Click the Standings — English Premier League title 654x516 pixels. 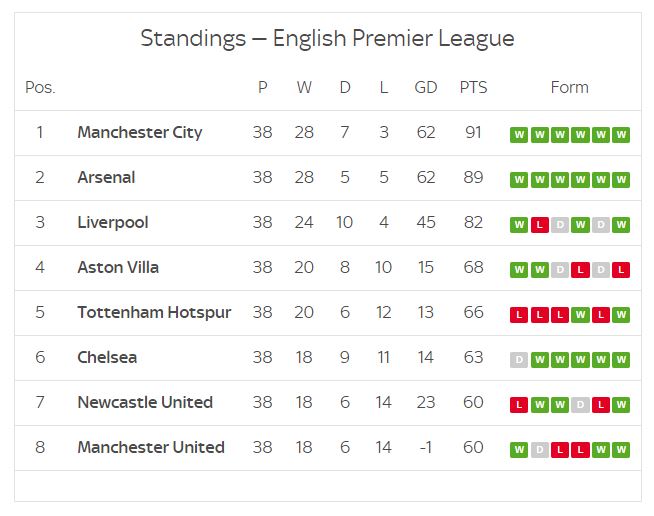(327, 38)
